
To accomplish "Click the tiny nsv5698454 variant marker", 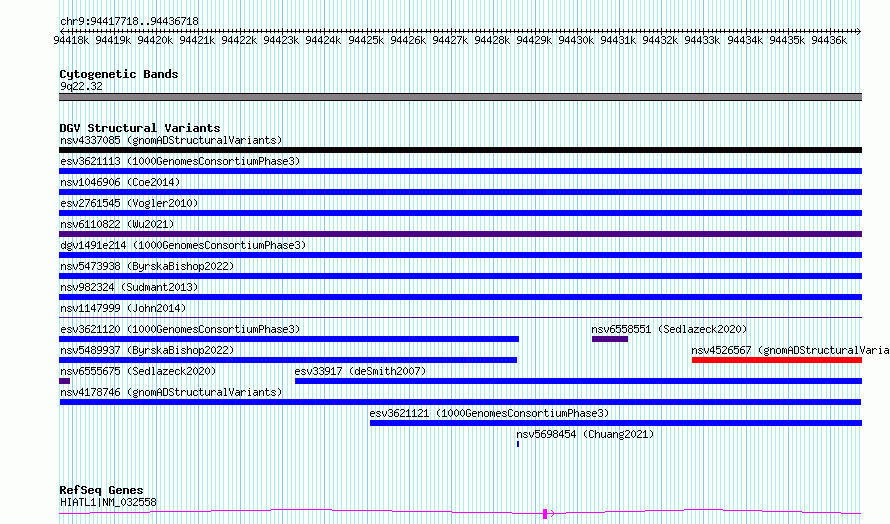I will click(x=518, y=444).
